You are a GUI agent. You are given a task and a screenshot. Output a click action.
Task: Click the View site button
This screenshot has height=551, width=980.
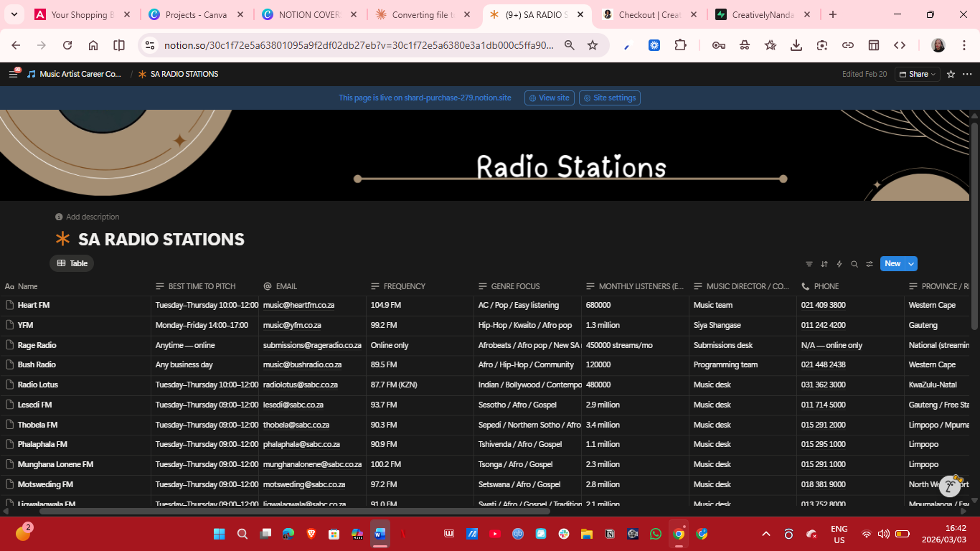(549, 98)
